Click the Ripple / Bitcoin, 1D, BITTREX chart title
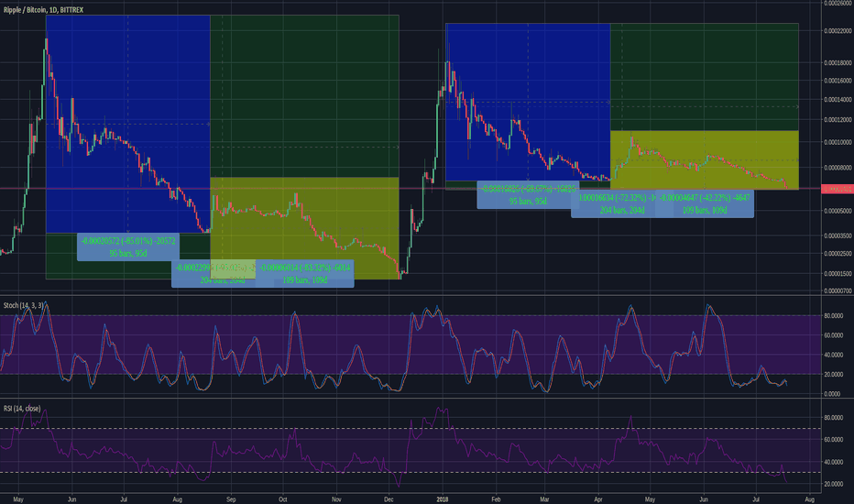Viewport: 854px width, 504px height. click(x=43, y=10)
